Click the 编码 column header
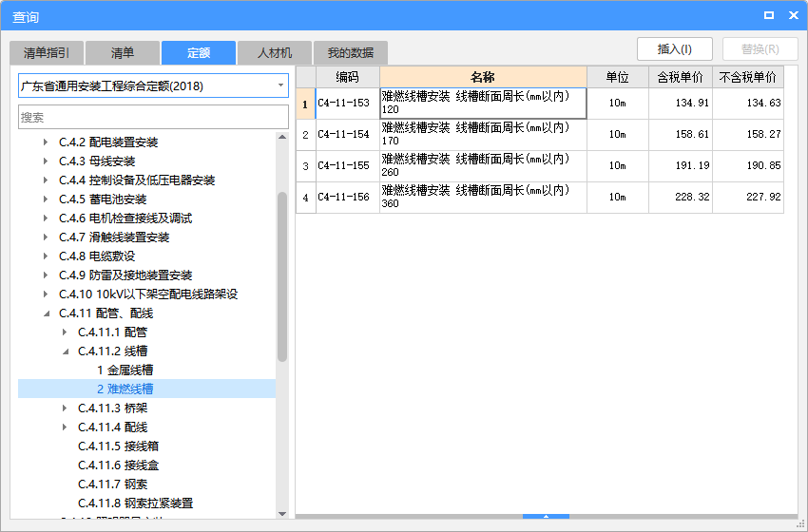The height and width of the screenshot is (532, 808). coord(347,77)
